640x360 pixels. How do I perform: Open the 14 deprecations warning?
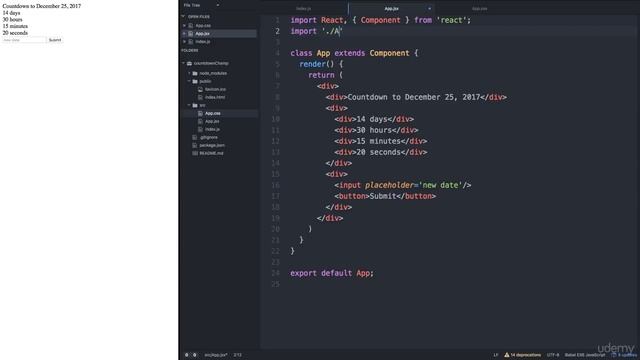click(523, 355)
